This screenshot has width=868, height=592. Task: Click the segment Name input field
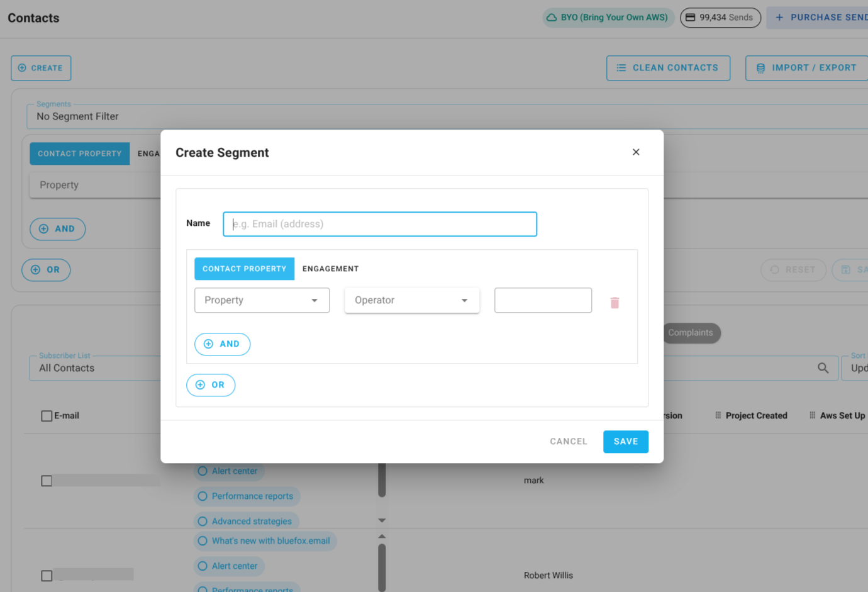click(380, 224)
